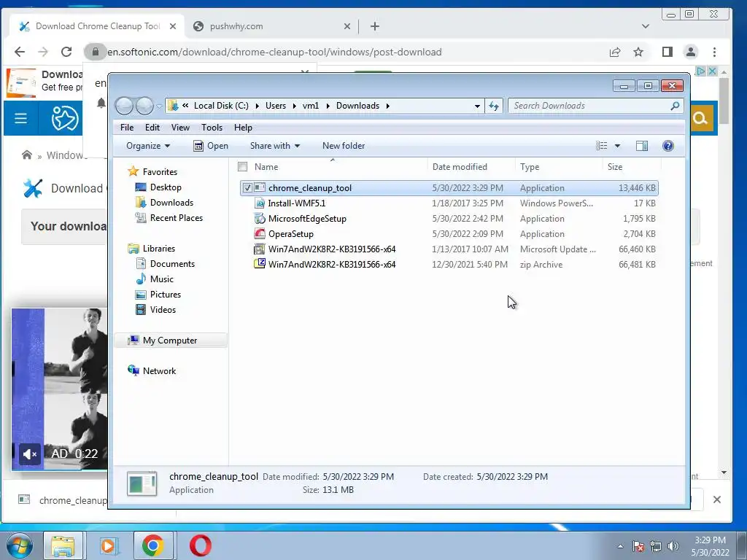This screenshot has width=747, height=560.
Task: Open new Chrome tab with plus
Action: 375,26
